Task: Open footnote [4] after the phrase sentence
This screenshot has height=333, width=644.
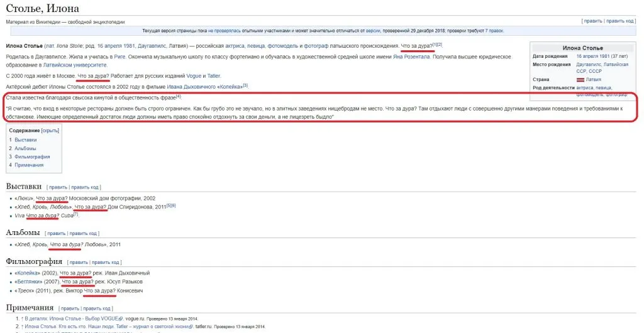Action: click(179, 96)
